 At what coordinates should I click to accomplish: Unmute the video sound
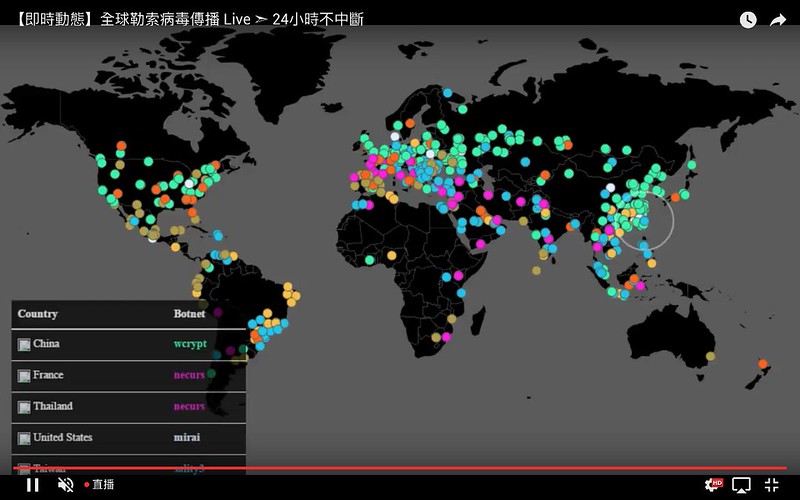[65, 485]
